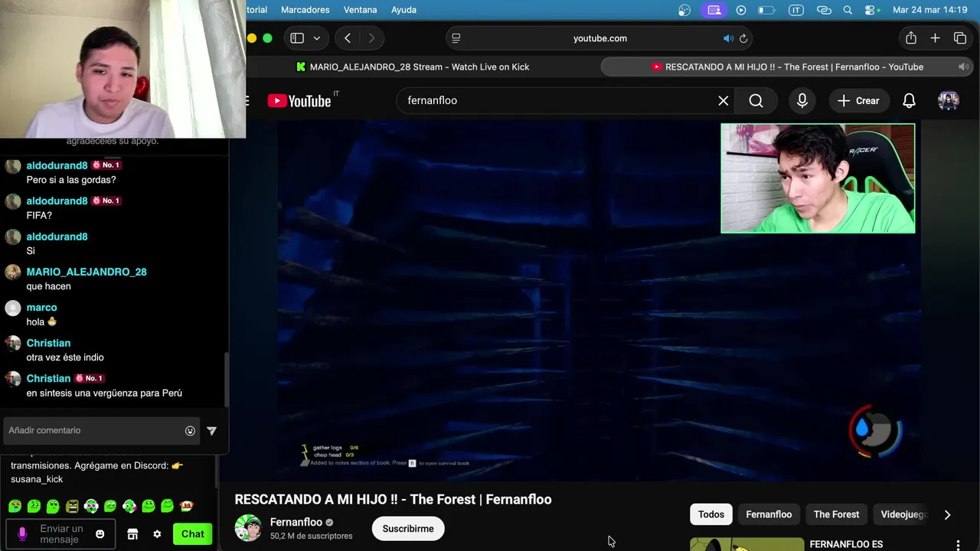Viewport: 980px width, 551px height.
Task: Click the purple microphone icon in chat
Action: (22, 533)
